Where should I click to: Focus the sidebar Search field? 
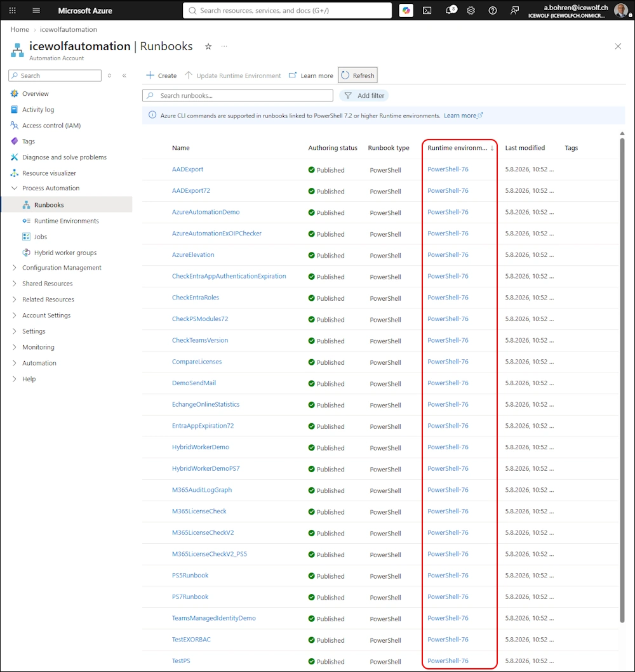55,76
